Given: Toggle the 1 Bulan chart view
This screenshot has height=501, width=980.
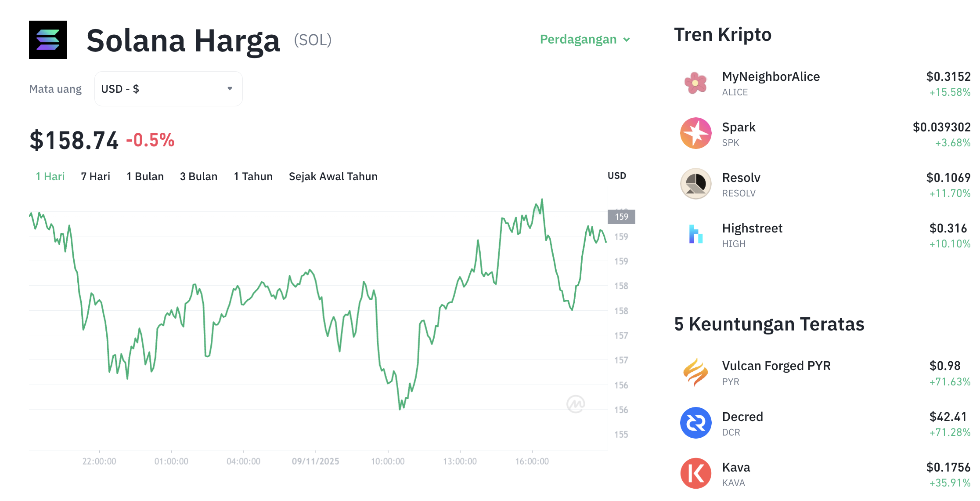Looking at the screenshot, I should point(145,176).
